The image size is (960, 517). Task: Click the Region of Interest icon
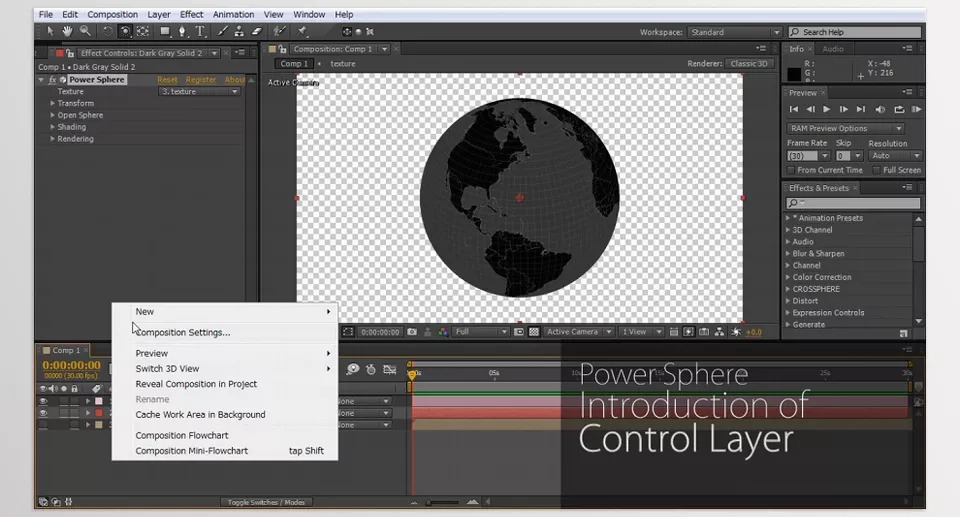[x=519, y=332]
